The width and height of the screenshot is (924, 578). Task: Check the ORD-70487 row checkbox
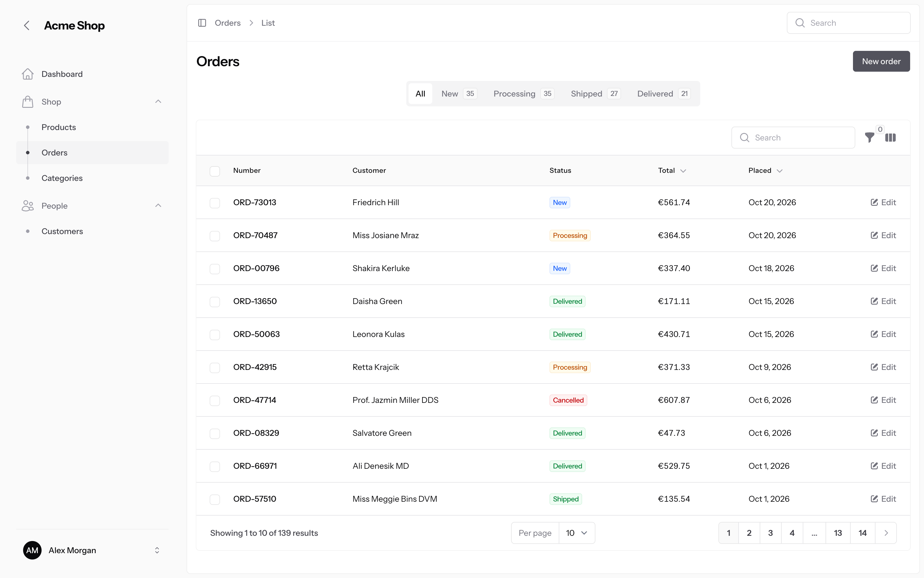215,236
